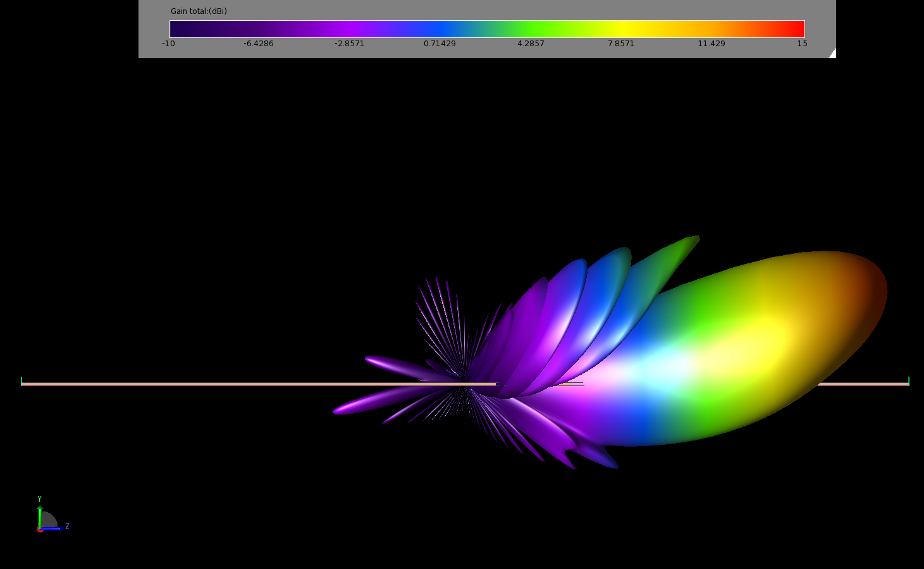Viewport: 924px width, 569px height.
Task: Grab the legend's resize corner handle
Action: point(832,54)
